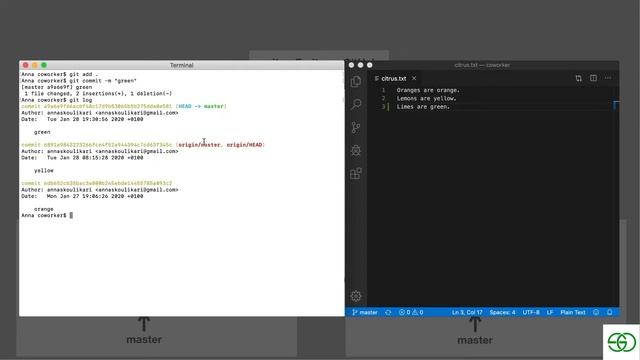Viewport: 640px width, 360px height.
Task: Click 'git log' command in Terminal
Action: 80,100
